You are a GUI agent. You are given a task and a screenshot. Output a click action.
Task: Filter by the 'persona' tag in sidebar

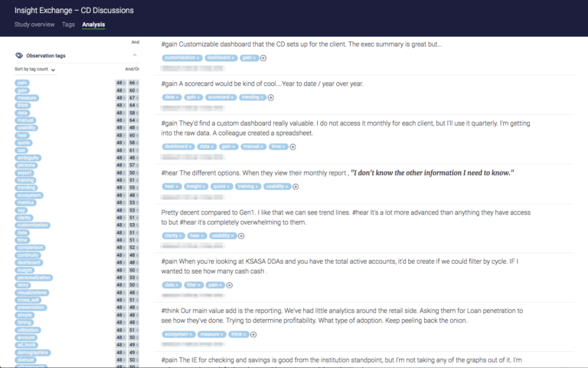coord(27,165)
